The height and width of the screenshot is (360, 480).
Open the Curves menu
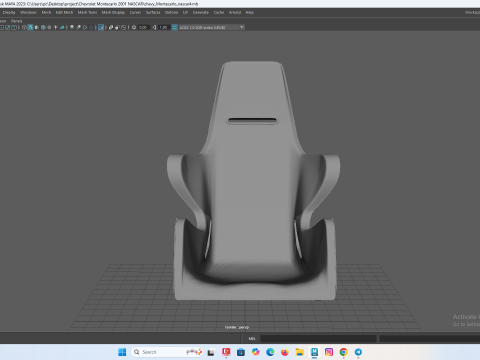[x=135, y=12]
